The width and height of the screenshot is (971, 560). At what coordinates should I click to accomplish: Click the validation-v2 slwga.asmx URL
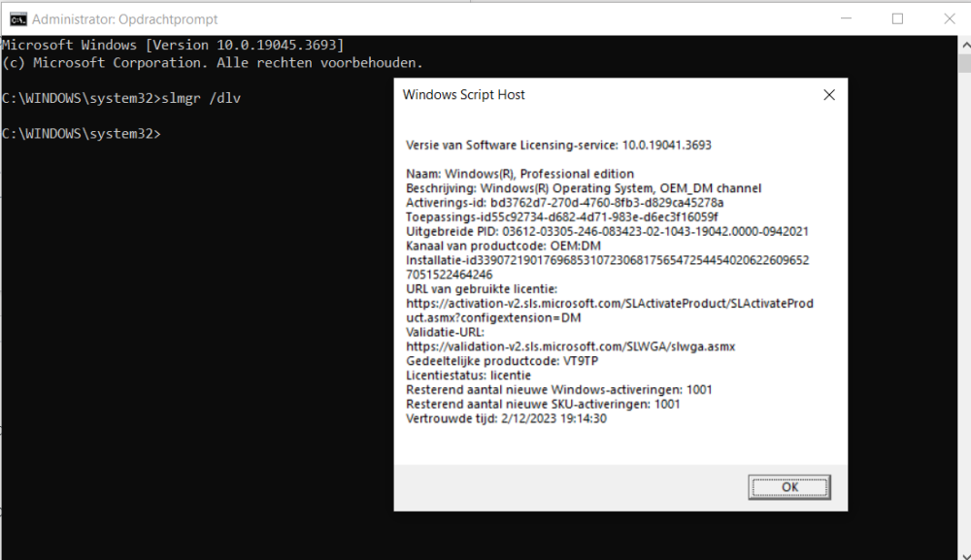tap(570, 346)
